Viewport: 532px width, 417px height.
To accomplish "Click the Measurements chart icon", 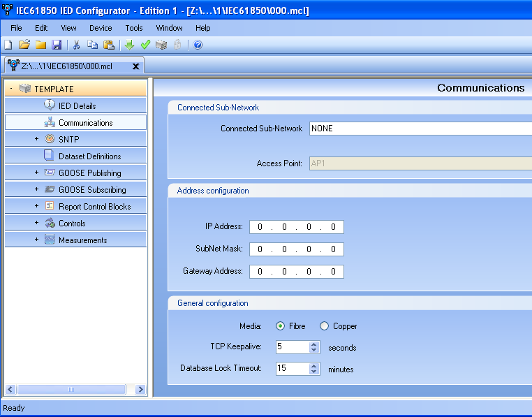I will pyautogui.click(x=50, y=240).
